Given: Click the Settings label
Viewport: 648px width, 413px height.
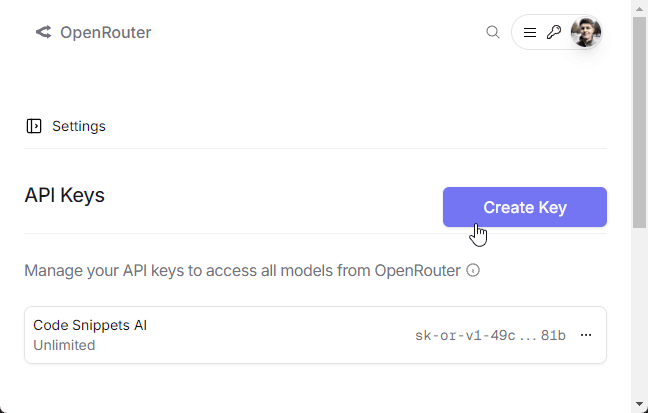Looking at the screenshot, I should 79,126.
